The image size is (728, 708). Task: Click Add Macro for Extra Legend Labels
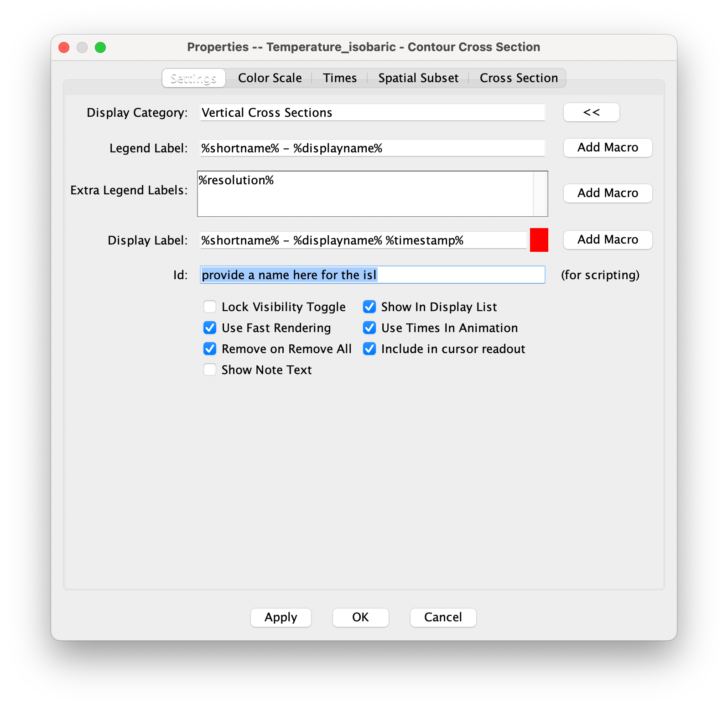pos(607,193)
